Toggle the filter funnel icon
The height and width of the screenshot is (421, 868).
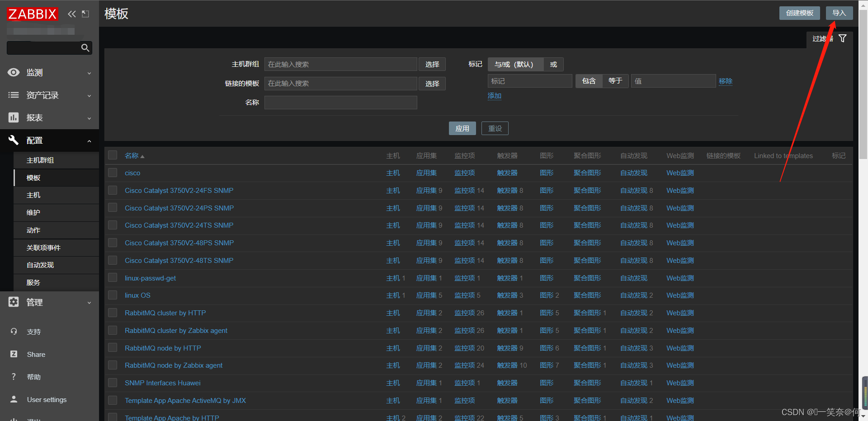point(843,38)
